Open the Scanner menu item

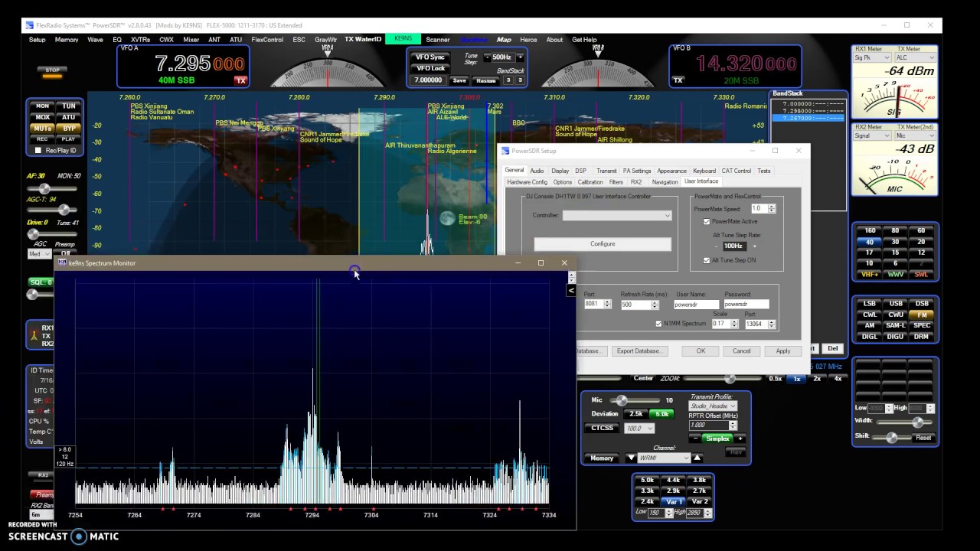click(438, 40)
